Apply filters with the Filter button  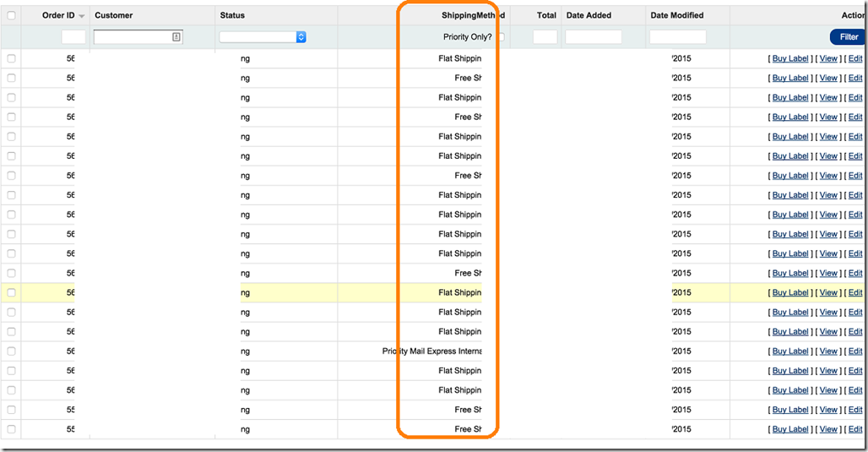(x=848, y=37)
